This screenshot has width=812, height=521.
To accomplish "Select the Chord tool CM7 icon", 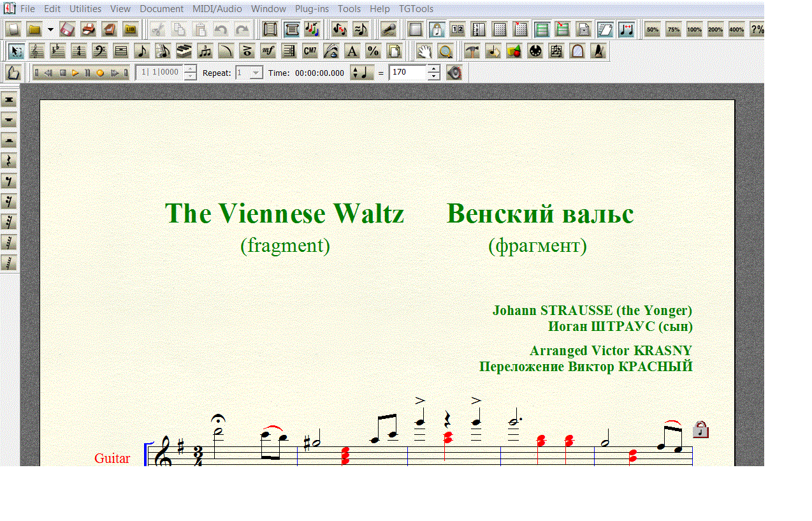I will coord(309,51).
